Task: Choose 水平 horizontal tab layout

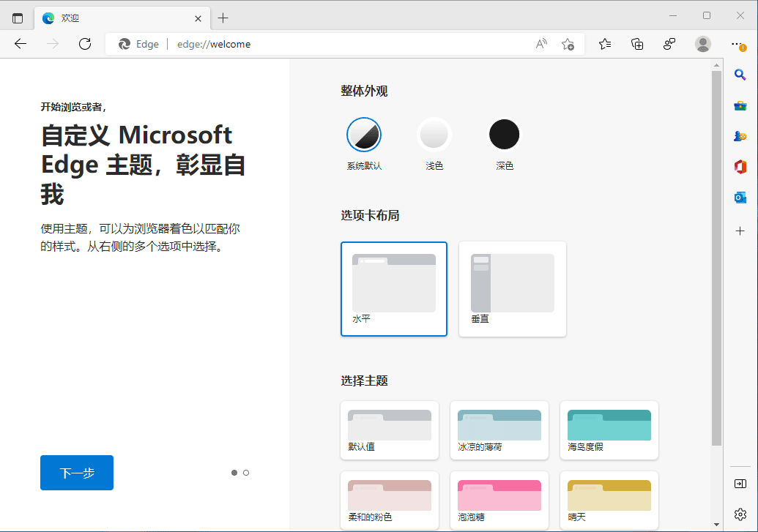Action: point(394,289)
